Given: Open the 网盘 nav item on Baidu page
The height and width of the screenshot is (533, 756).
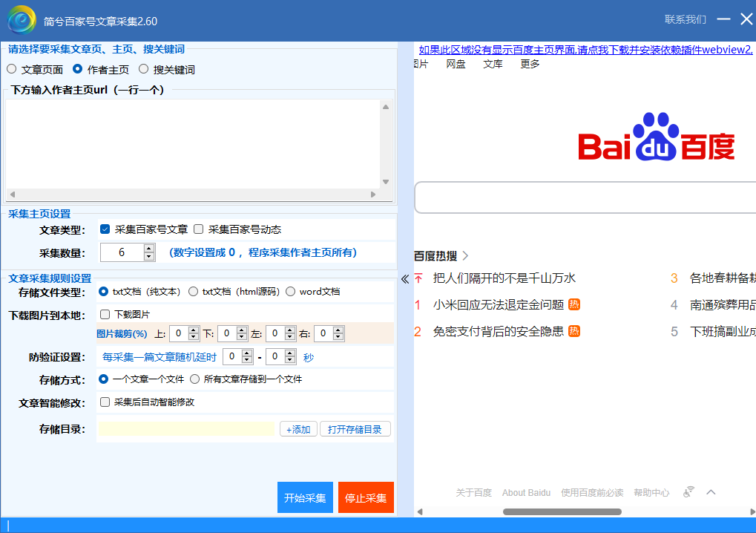Looking at the screenshot, I should (x=456, y=64).
